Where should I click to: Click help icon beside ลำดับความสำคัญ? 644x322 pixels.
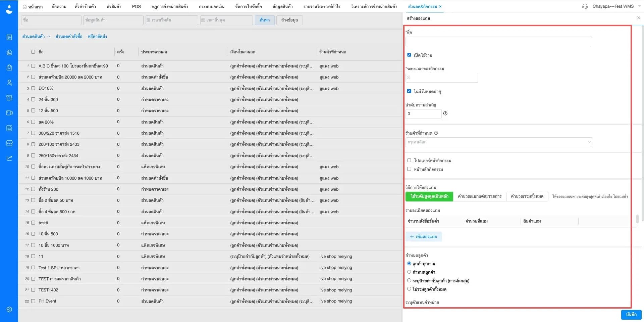(445, 113)
